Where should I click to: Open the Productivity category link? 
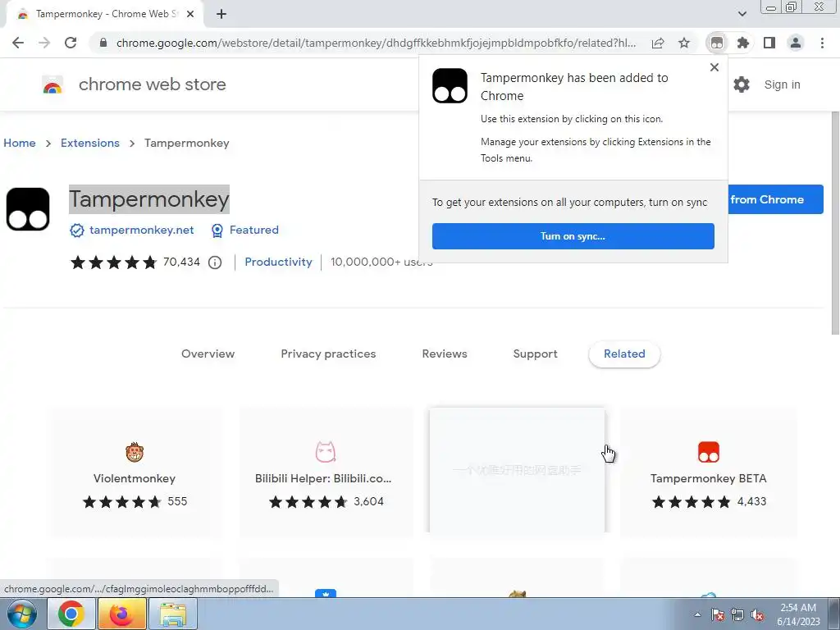tap(279, 262)
